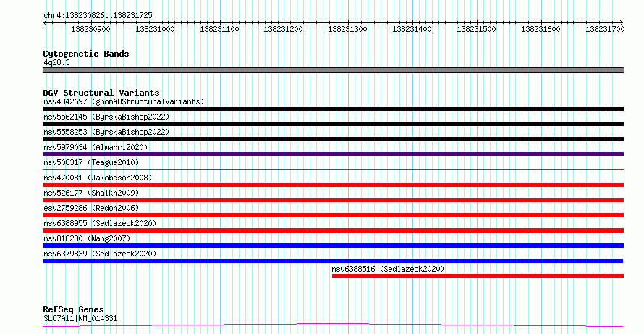Click ruler position 138231100

click(219, 29)
